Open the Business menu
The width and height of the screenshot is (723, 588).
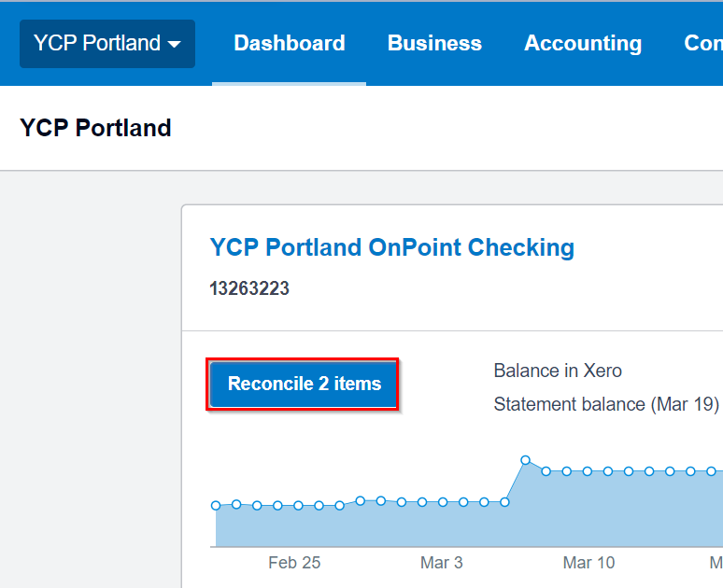point(434,43)
